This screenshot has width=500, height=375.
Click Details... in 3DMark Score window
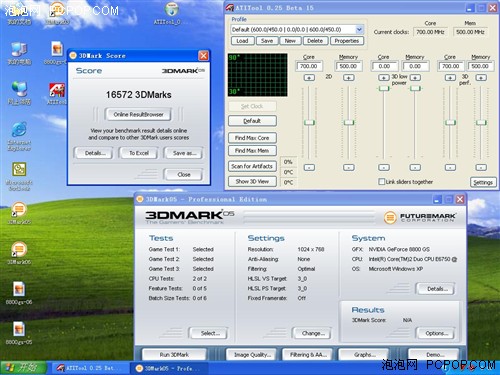pyautogui.click(x=95, y=153)
